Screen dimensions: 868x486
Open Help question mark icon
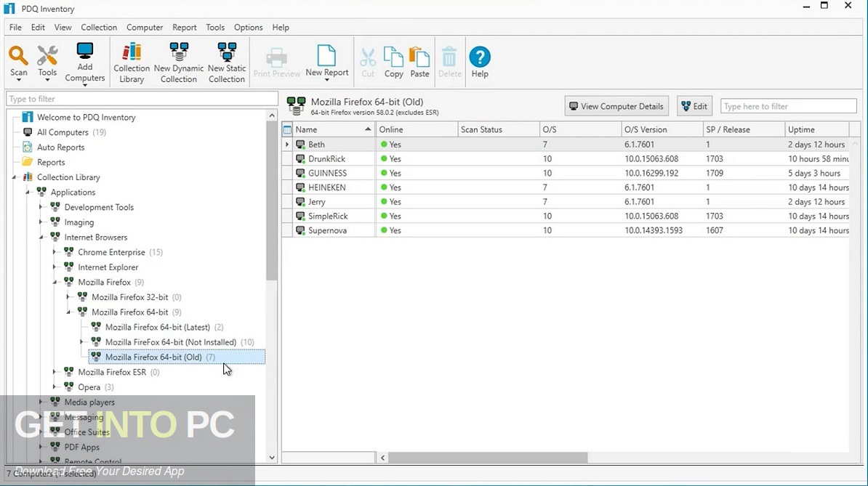click(480, 57)
